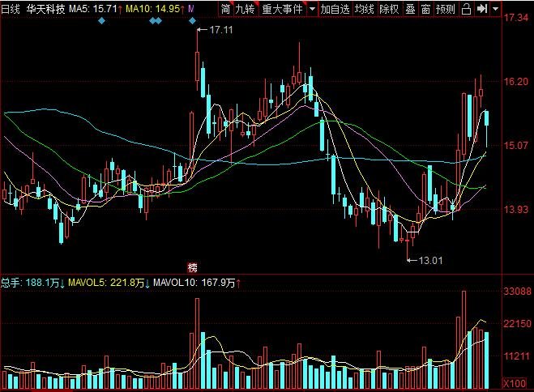This screenshot has width=534, height=392.
Task: Click the 窗 window button
Action: coord(425,9)
